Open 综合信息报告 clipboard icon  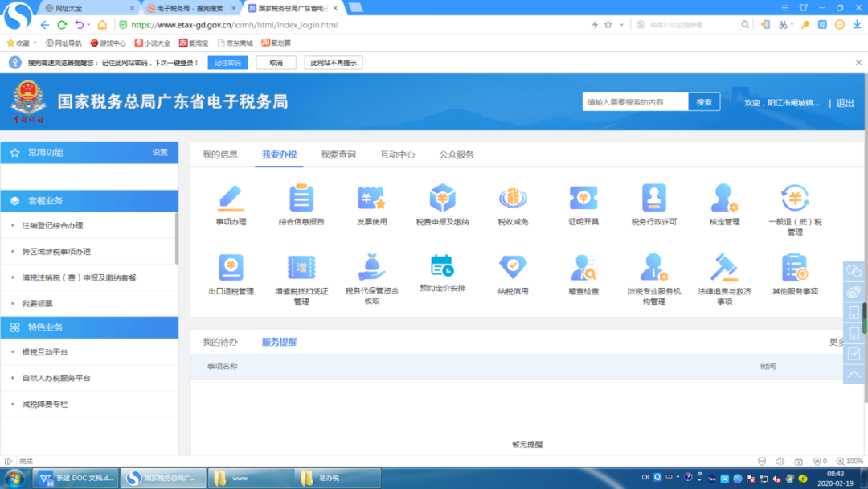tap(301, 198)
